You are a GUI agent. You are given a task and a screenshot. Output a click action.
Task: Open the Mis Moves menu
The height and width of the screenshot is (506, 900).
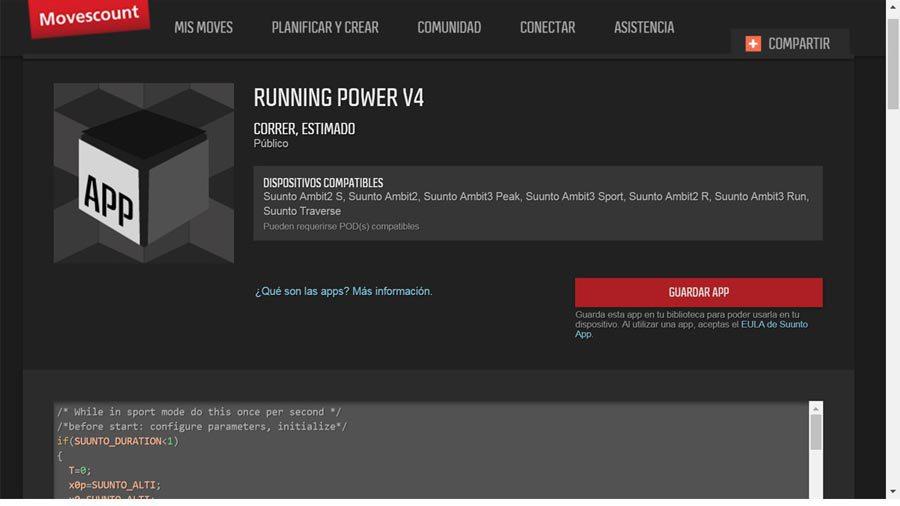[x=203, y=28]
